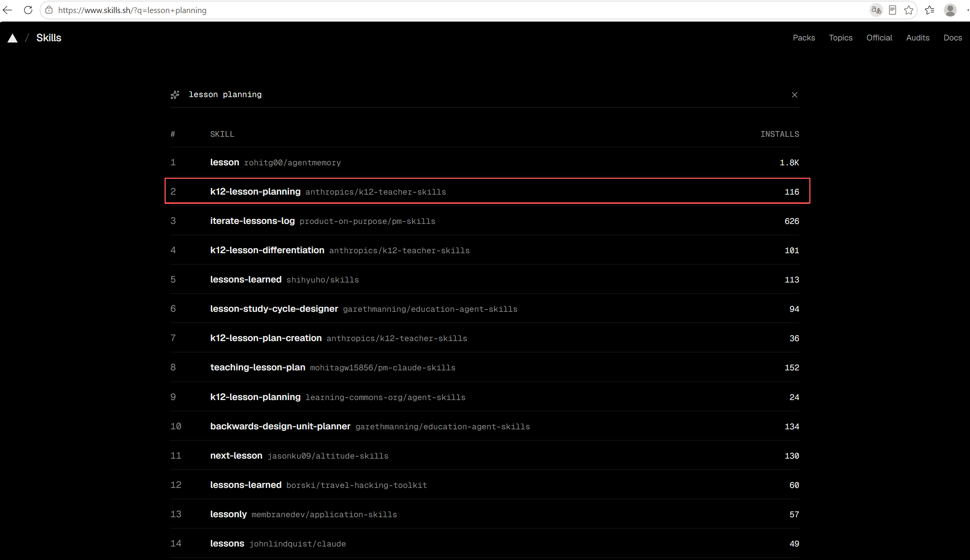Viewport: 970px width, 560px height.
Task: Click the browser address bar URL
Action: [x=132, y=10]
